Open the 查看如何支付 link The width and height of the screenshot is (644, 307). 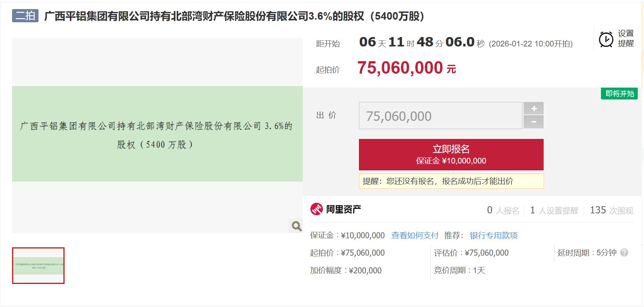pyautogui.click(x=415, y=235)
